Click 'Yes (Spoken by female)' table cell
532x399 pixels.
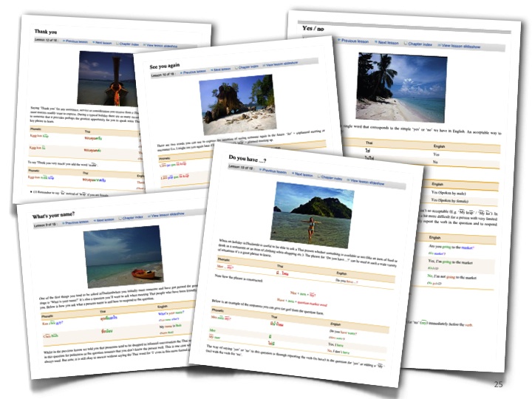(449, 200)
